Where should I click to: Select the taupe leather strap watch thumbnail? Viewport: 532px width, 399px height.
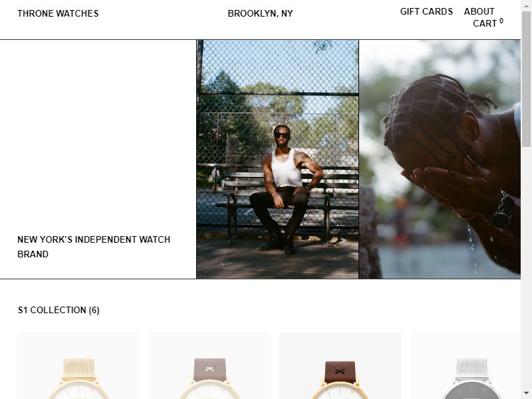(209, 366)
